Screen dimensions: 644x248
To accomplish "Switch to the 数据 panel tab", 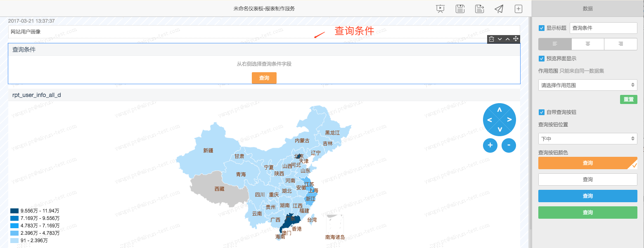I will (587, 8).
